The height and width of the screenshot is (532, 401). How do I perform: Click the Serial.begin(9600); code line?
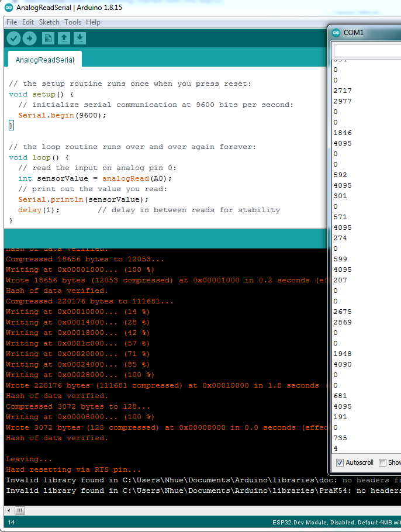[62, 115]
